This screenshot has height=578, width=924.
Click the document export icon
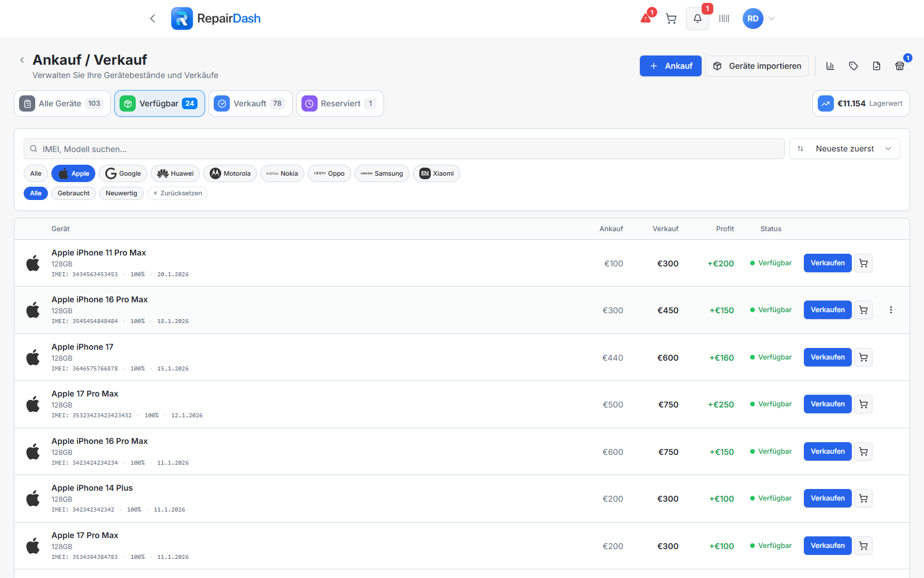(877, 66)
